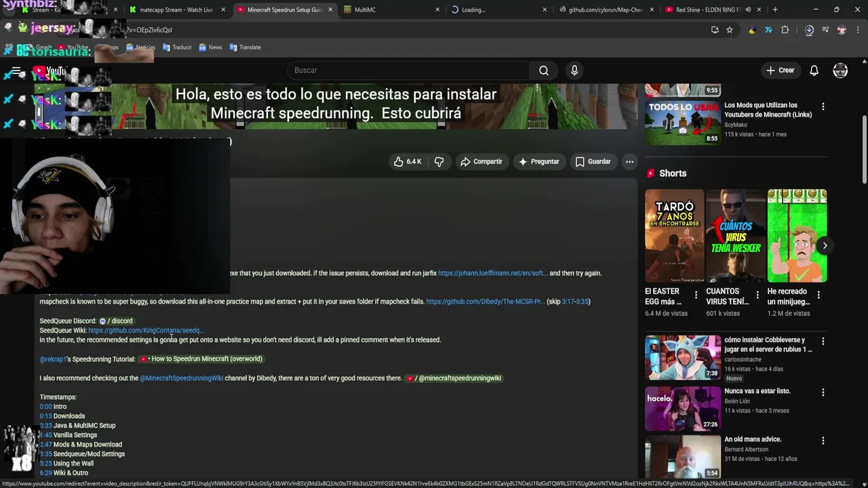The height and width of the screenshot is (488, 868).
Task: Open the SeedQueue Discord link
Action: click(x=116, y=321)
